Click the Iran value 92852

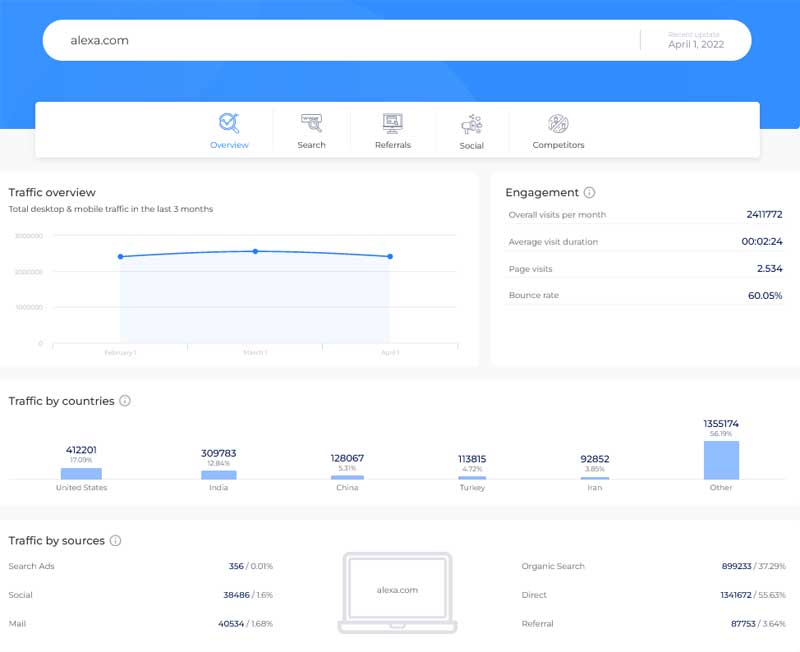point(595,459)
